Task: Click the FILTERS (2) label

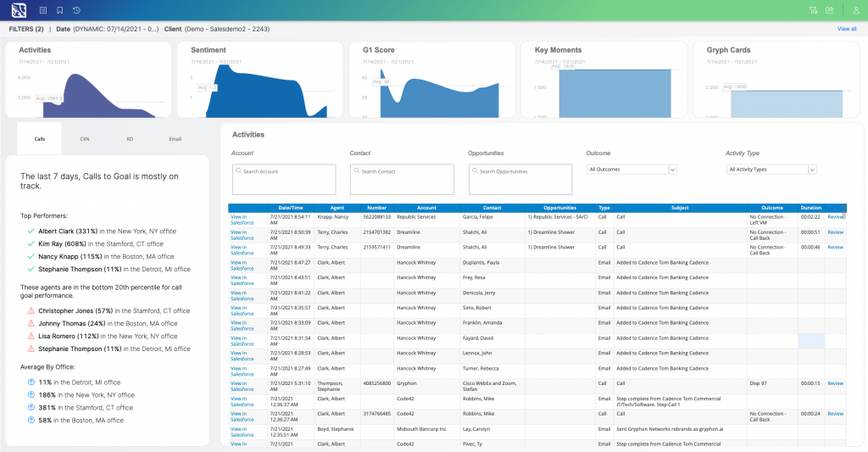Action: pyautogui.click(x=26, y=29)
